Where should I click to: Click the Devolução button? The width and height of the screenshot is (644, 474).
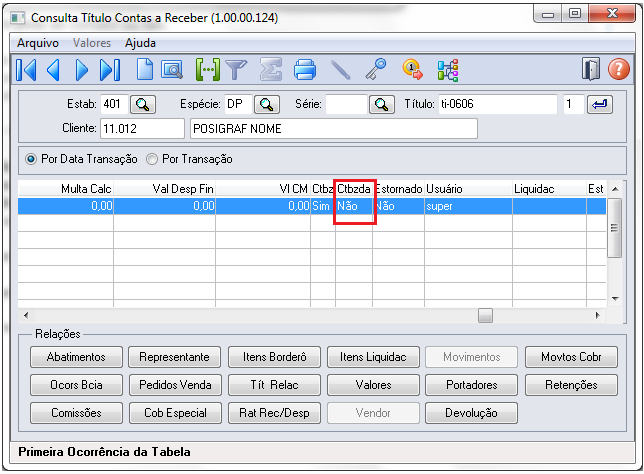click(x=472, y=413)
